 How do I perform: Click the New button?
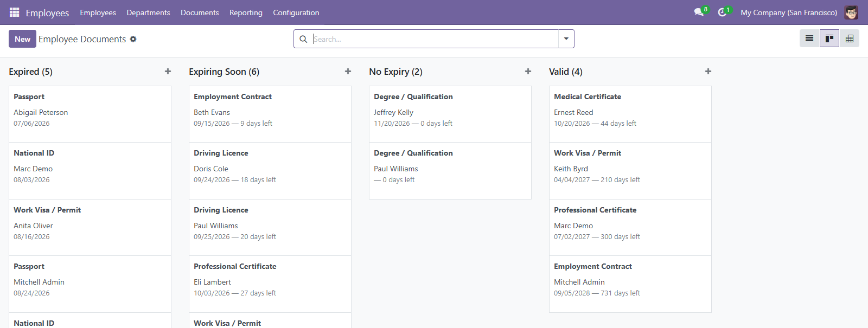pos(22,39)
